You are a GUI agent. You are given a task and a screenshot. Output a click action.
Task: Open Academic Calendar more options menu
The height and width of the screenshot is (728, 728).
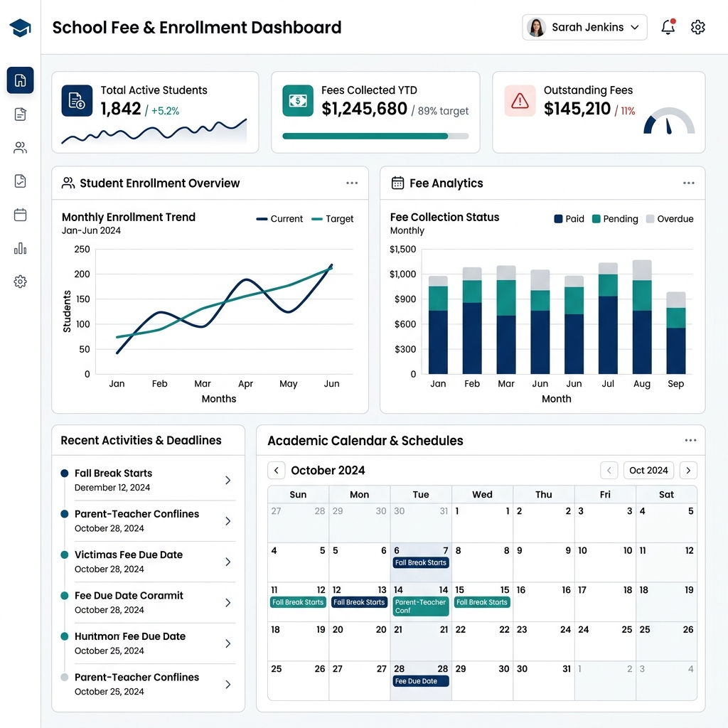coord(690,440)
